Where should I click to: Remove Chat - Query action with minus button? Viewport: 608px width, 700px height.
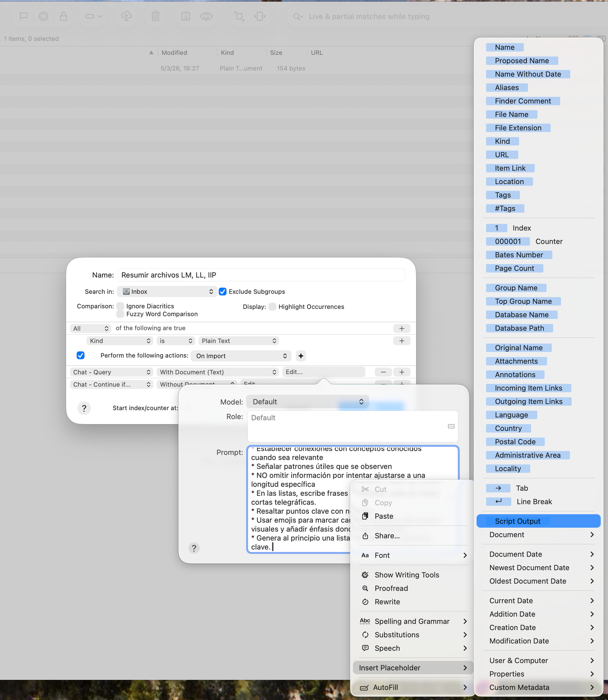coord(383,372)
